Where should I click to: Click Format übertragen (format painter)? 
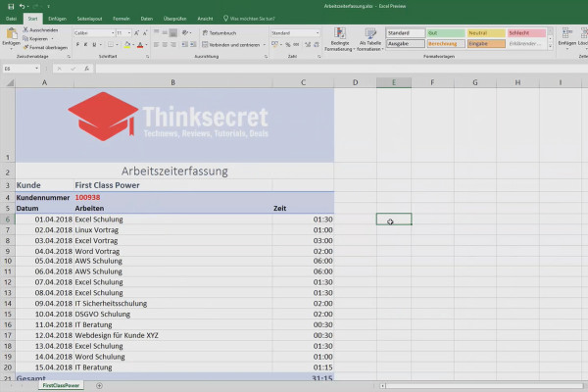tap(45, 48)
